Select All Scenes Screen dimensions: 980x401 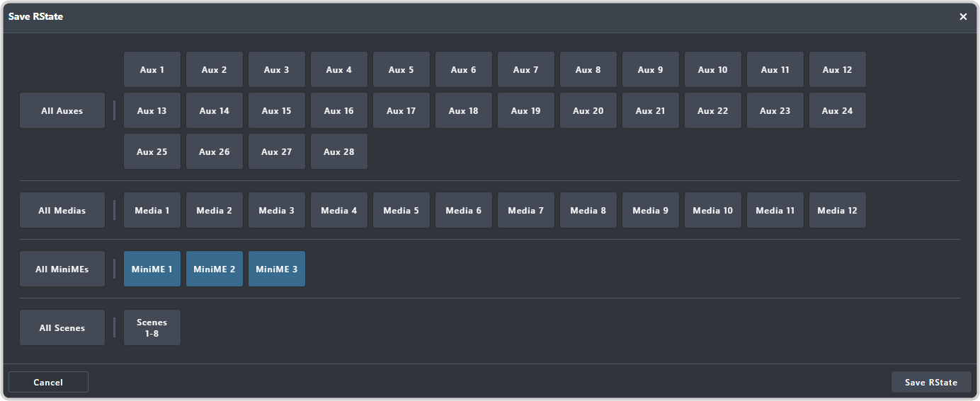tap(62, 327)
